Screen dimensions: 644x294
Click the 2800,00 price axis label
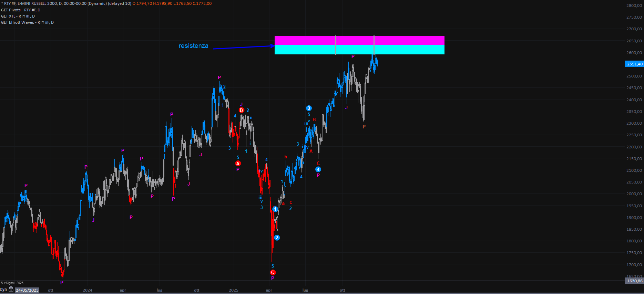pyautogui.click(x=634, y=6)
